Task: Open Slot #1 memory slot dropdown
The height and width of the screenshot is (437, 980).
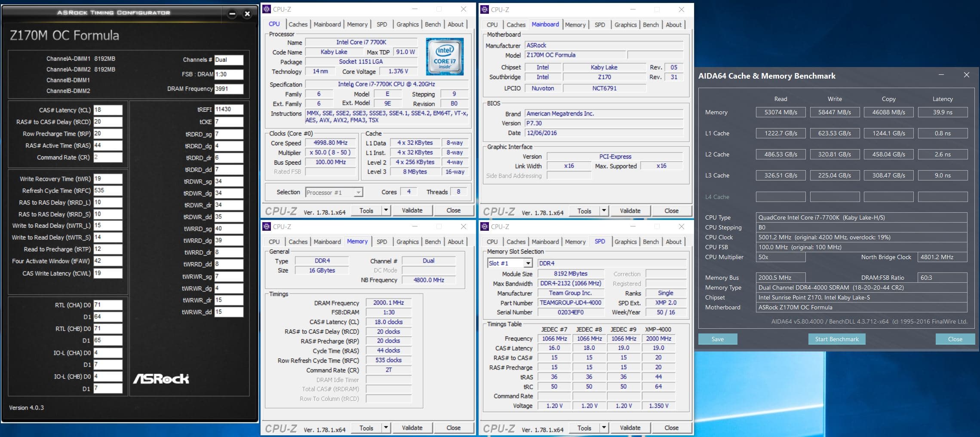Action: pos(510,263)
